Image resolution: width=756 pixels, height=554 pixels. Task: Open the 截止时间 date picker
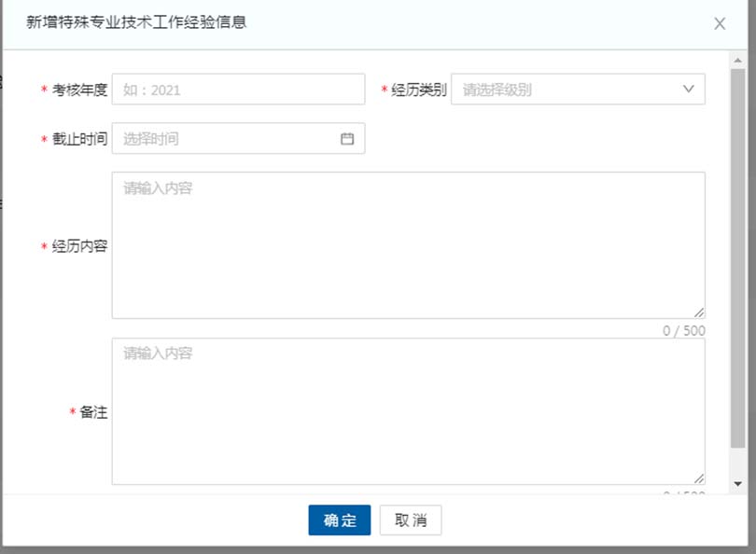point(233,138)
